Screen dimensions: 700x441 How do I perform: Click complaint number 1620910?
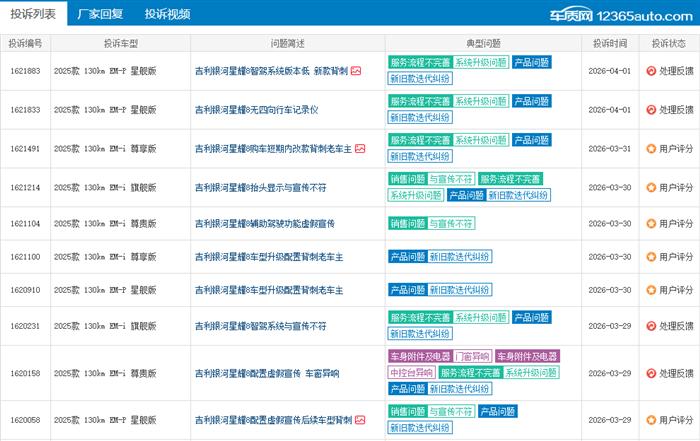click(25, 290)
